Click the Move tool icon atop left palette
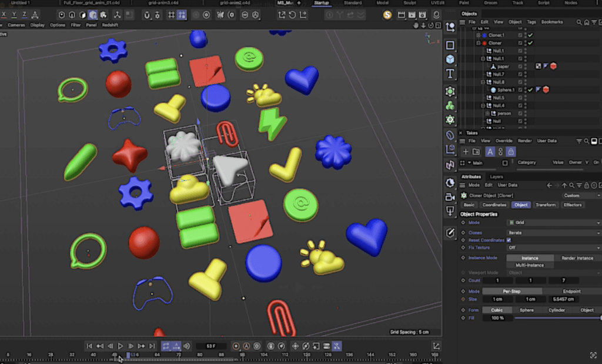The height and width of the screenshot is (364, 602). click(450, 27)
